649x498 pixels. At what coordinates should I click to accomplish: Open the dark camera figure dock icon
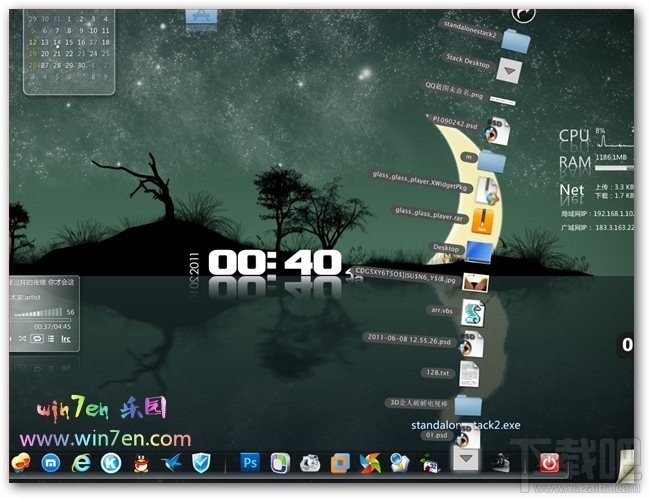(x=501, y=462)
